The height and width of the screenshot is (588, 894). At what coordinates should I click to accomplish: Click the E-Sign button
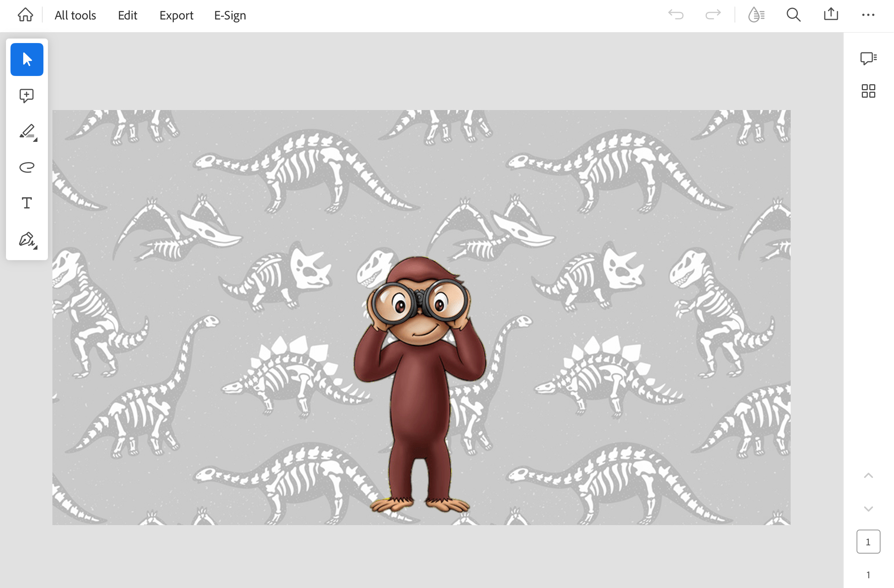(x=230, y=15)
